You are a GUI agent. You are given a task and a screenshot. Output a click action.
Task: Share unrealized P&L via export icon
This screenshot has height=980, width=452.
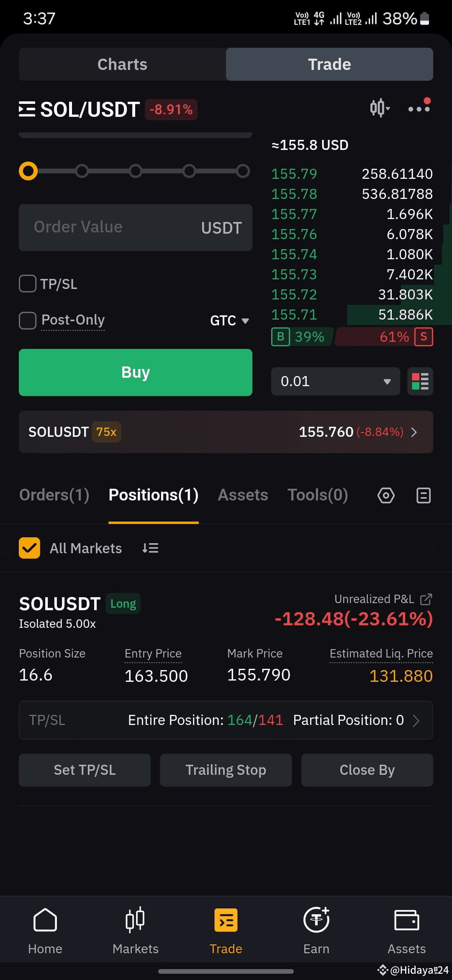(426, 599)
